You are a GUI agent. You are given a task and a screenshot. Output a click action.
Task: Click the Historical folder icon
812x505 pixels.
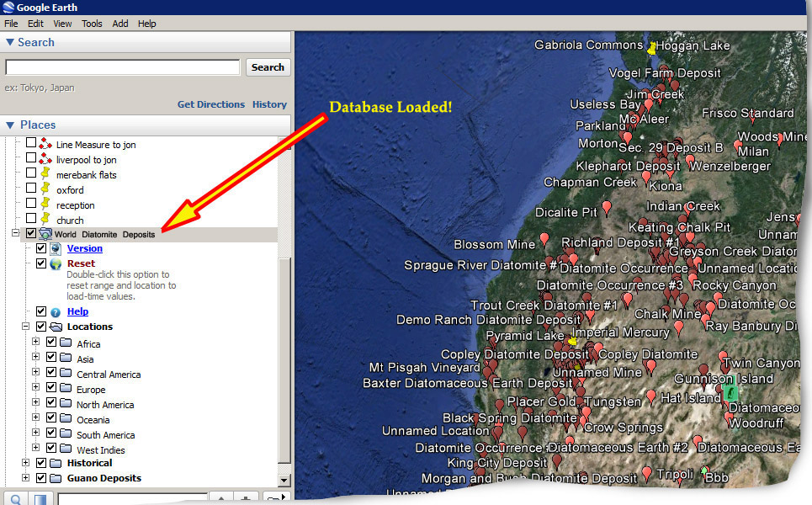[x=56, y=463]
